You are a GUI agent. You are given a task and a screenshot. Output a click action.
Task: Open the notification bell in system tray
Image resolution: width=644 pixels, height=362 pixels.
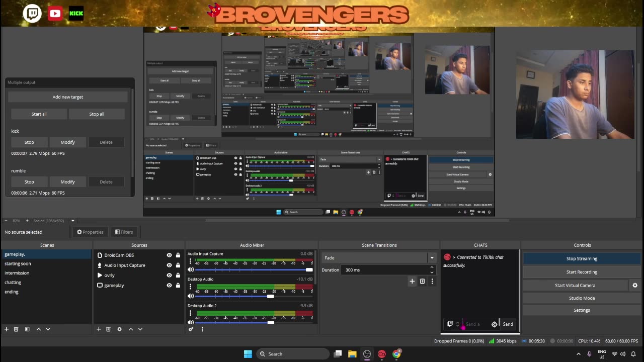click(x=633, y=354)
